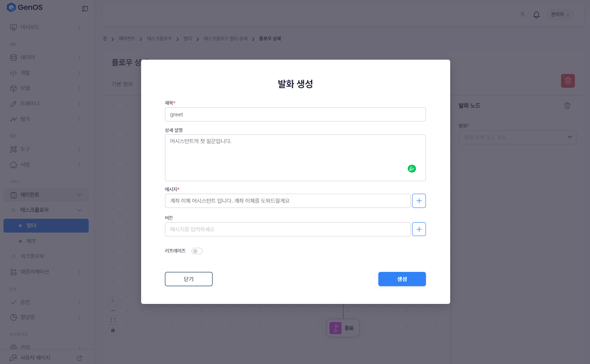
Task: Click the fit-view fullscreen canvas icon
Action: pyautogui.click(x=113, y=320)
